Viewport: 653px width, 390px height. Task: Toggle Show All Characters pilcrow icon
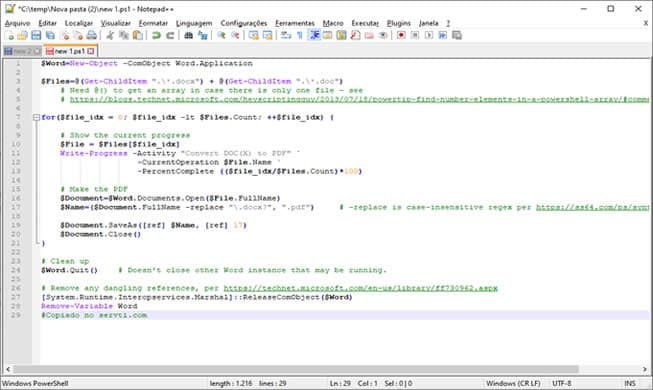point(300,35)
